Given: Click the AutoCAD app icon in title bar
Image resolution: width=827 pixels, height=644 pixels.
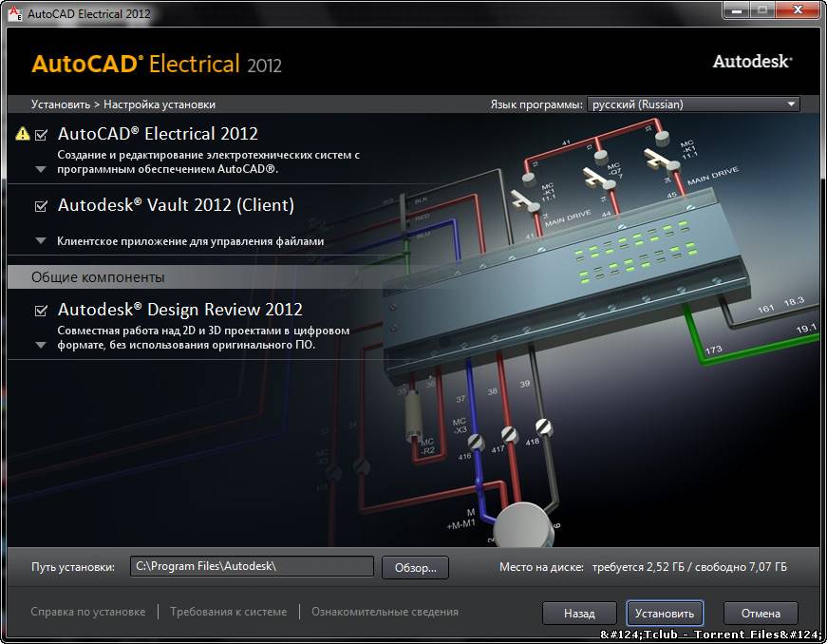Looking at the screenshot, I should (13, 13).
